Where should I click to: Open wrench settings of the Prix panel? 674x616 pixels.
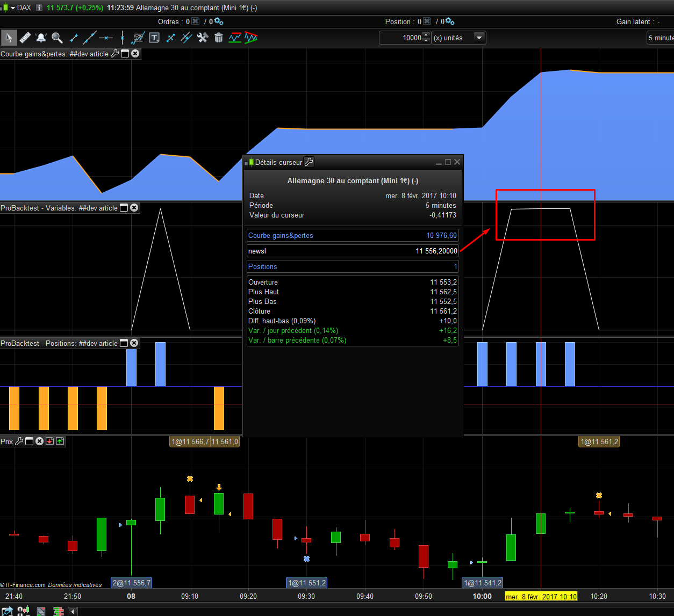19,441
